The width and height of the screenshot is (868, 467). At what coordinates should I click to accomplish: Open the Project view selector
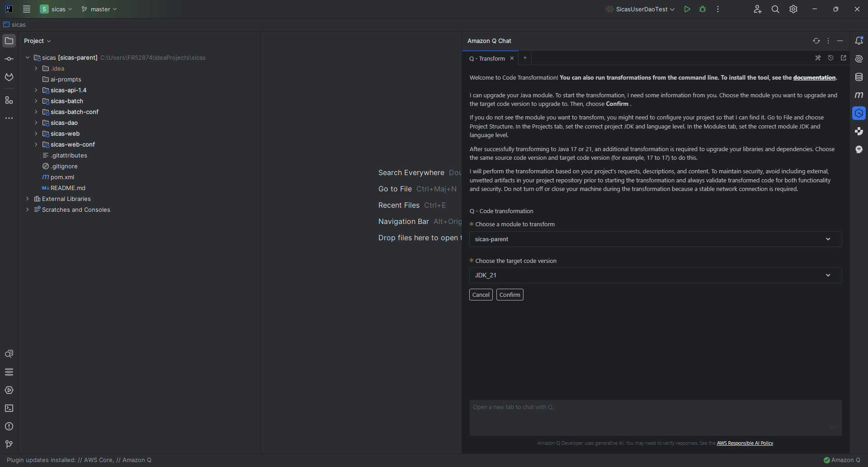pyautogui.click(x=37, y=41)
